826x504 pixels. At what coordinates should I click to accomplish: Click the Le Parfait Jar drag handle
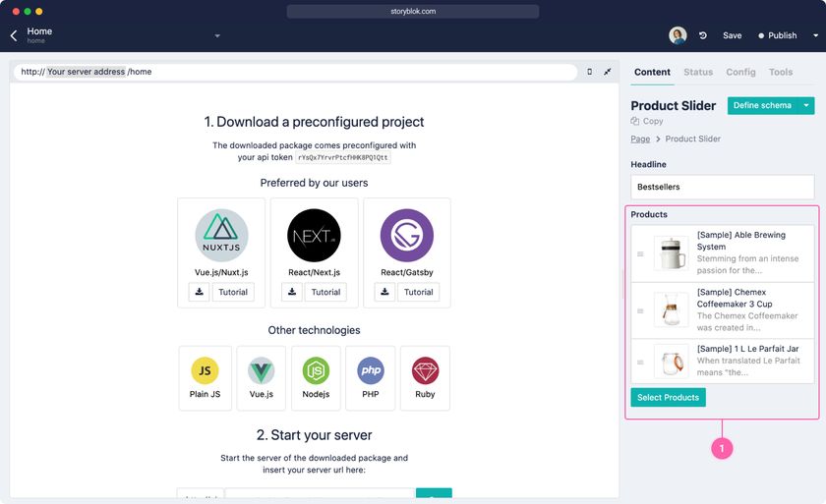tap(640, 362)
